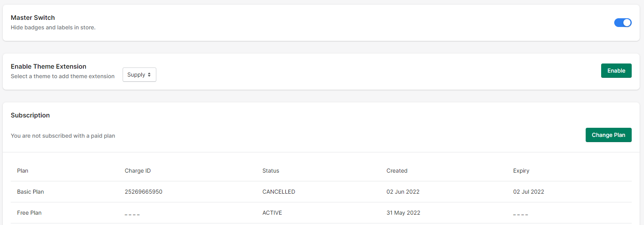This screenshot has width=644, height=225.
Task: Click the Expiry column header
Action: point(521,171)
